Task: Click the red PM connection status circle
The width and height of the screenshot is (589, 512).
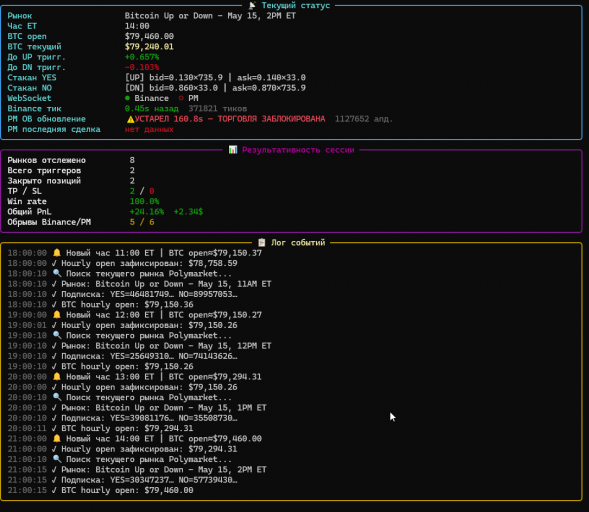Action: coord(181,98)
